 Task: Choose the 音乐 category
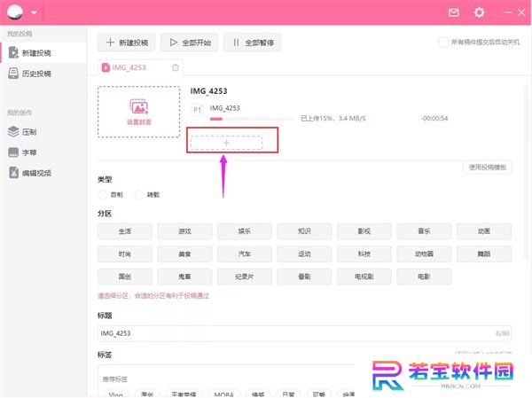[424, 231]
